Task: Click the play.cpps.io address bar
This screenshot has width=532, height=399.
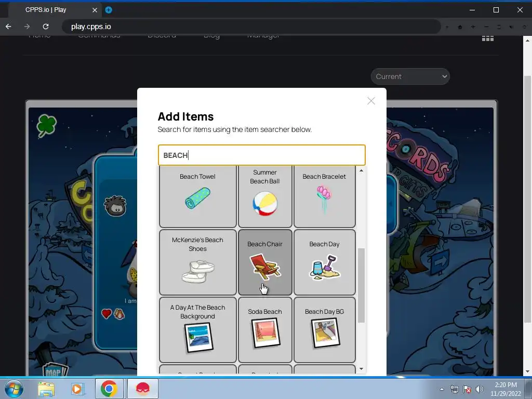Action: pos(251,26)
